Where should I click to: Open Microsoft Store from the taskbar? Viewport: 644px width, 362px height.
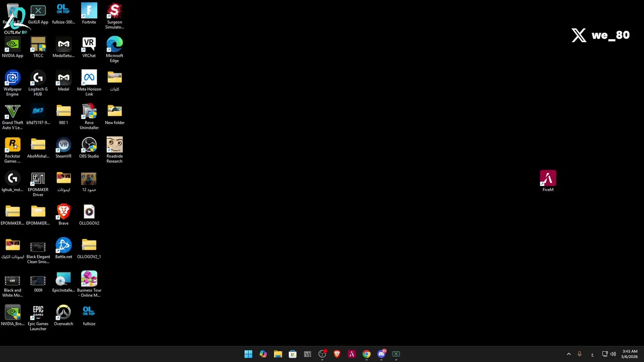pyautogui.click(x=292, y=354)
